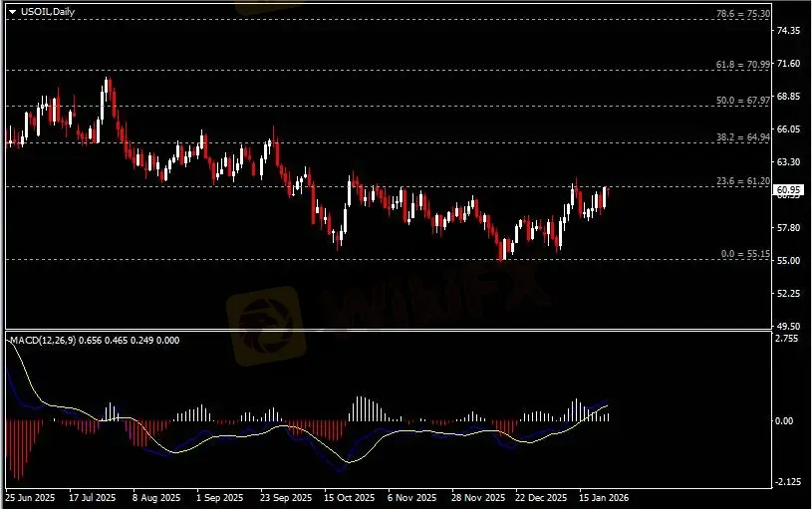
Task: Click the 55.00 price axis value
Action: point(788,260)
